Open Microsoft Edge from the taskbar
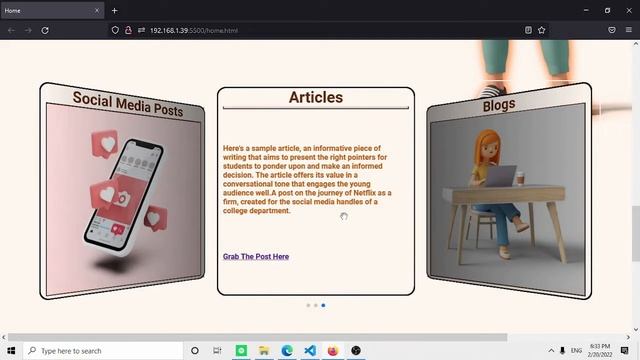Screen dimensions: 640x360 pyautogui.click(x=287, y=351)
